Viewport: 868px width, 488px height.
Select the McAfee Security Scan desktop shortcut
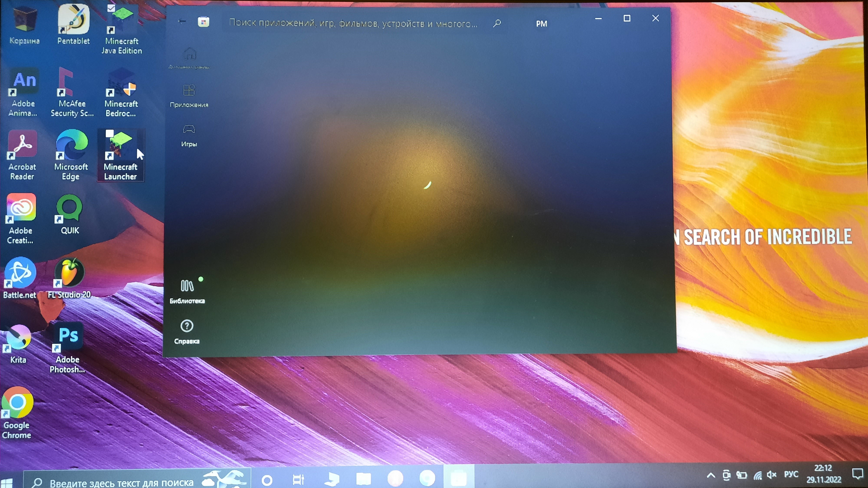click(x=72, y=92)
